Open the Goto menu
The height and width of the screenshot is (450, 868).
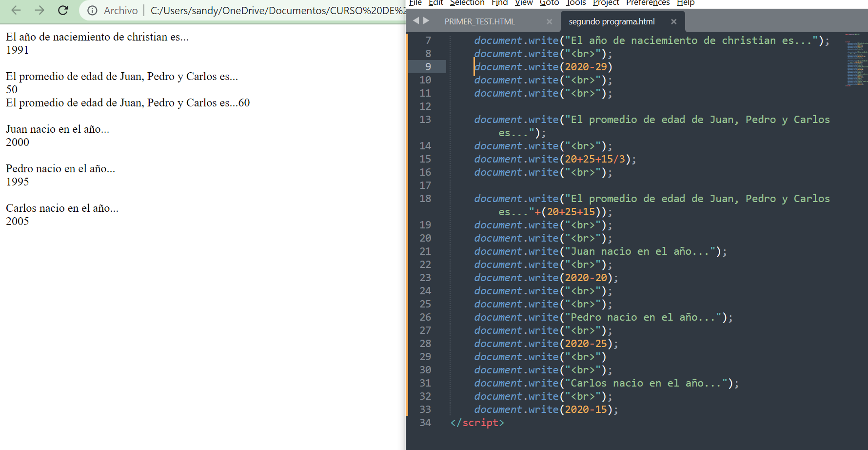[549, 3]
